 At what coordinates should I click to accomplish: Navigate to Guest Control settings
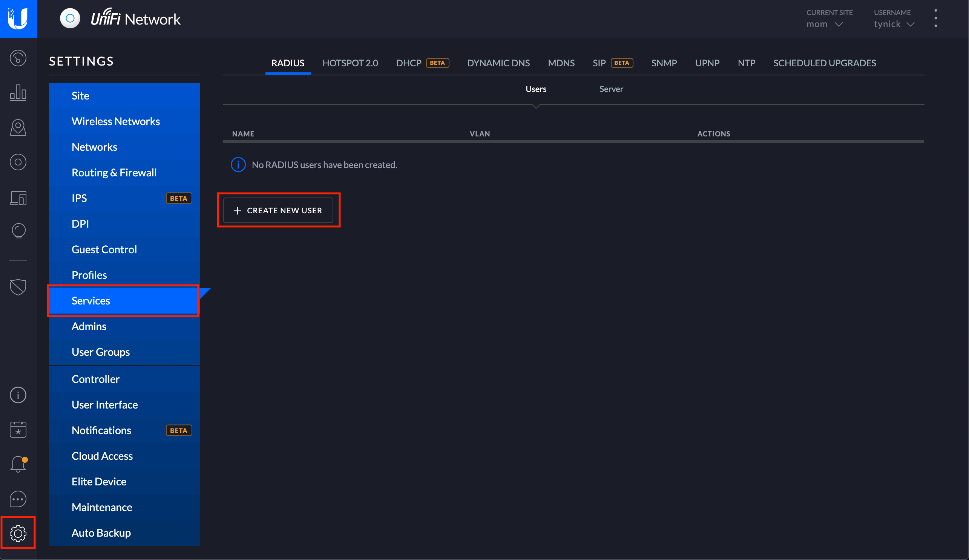[x=104, y=249]
